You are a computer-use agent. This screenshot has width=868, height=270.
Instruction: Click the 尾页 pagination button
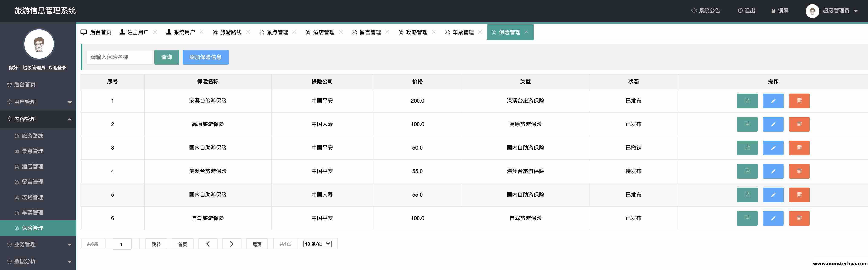257,244
